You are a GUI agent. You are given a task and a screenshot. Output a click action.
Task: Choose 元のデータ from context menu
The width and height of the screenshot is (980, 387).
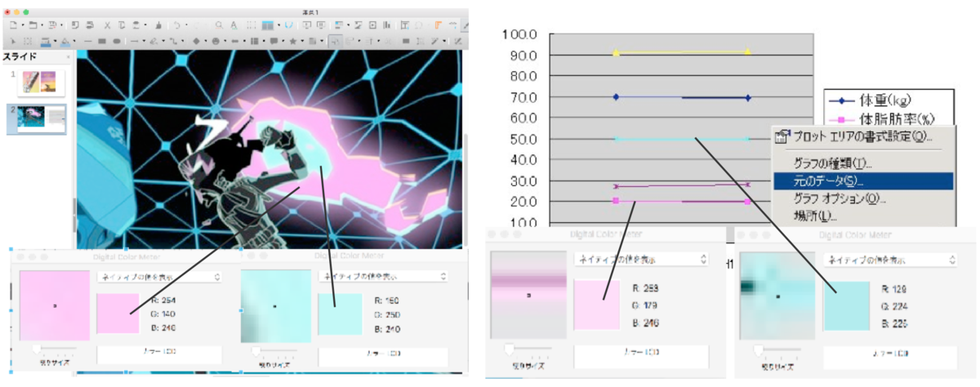point(863,180)
